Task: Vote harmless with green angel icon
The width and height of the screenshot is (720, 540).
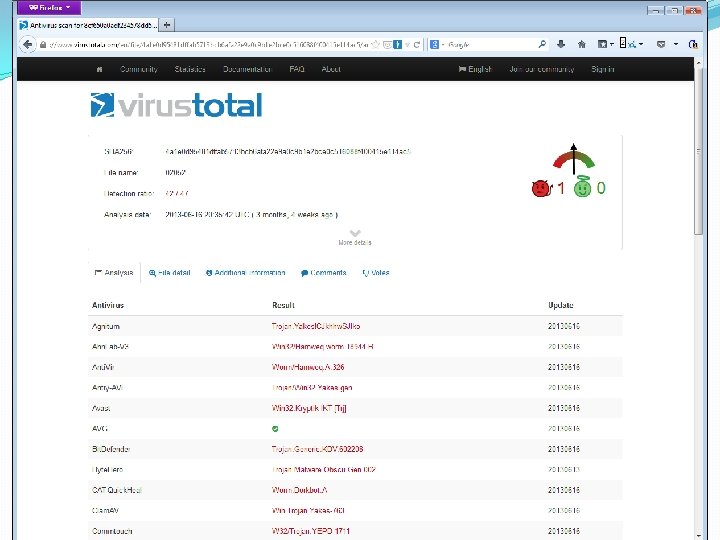Action: pos(582,187)
